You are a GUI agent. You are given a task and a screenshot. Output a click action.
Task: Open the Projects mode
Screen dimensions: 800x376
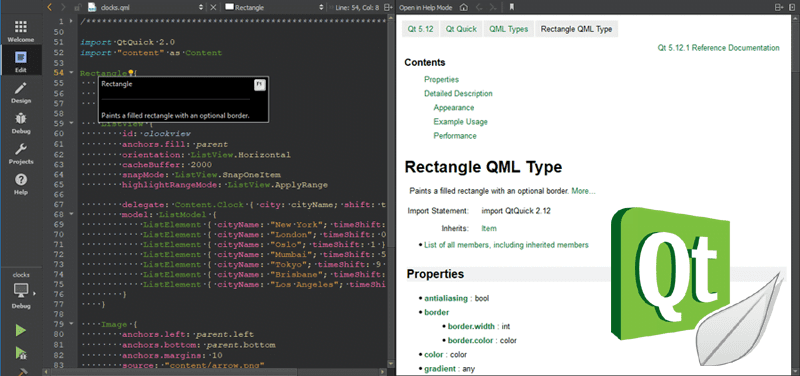tap(21, 153)
